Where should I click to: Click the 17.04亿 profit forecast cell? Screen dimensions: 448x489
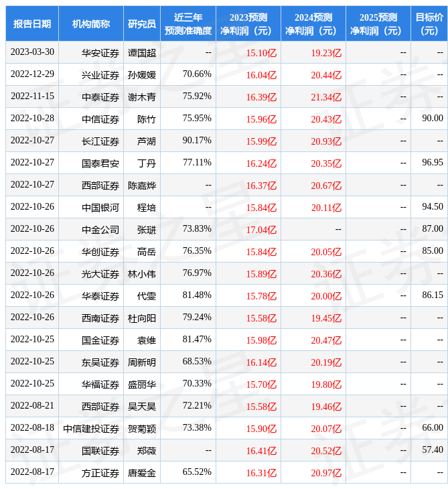click(261, 230)
